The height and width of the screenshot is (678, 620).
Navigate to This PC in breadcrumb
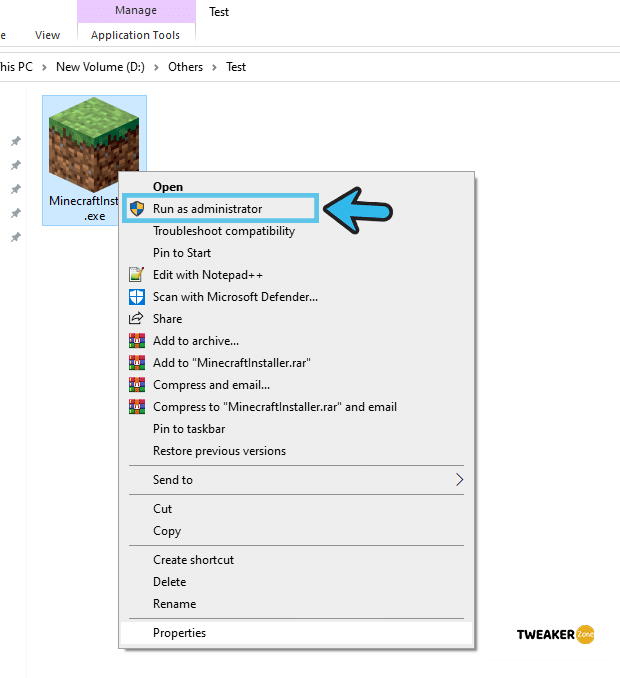tap(16, 67)
